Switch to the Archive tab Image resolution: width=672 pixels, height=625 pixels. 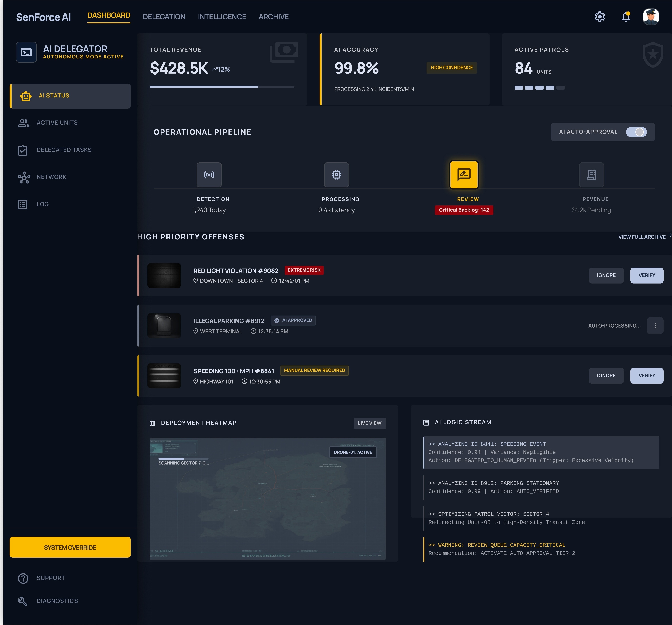tap(273, 17)
